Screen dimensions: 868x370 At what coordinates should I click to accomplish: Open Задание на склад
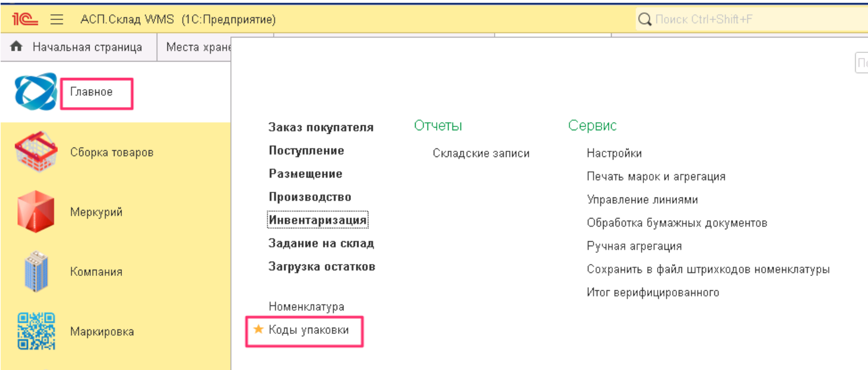click(x=321, y=243)
